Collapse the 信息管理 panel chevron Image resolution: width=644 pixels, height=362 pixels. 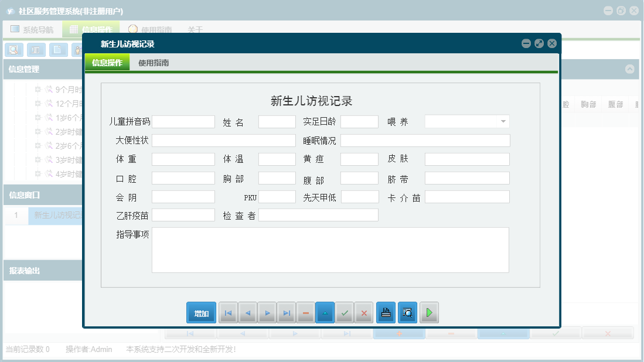(629, 69)
